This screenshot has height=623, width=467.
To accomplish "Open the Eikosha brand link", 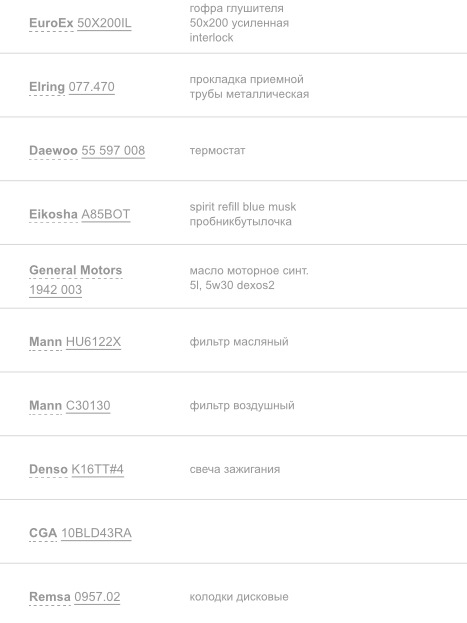I will pyautogui.click(x=53, y=214).
